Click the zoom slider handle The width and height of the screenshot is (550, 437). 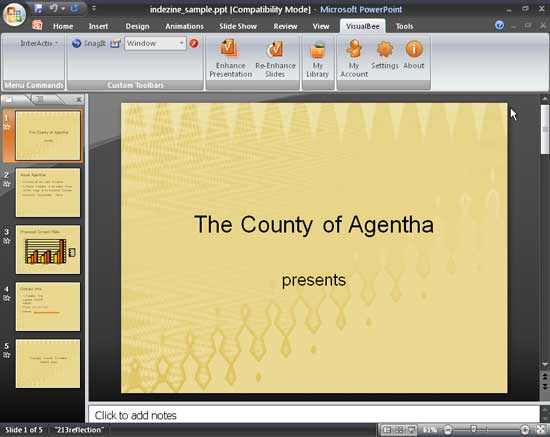[474, 429]
